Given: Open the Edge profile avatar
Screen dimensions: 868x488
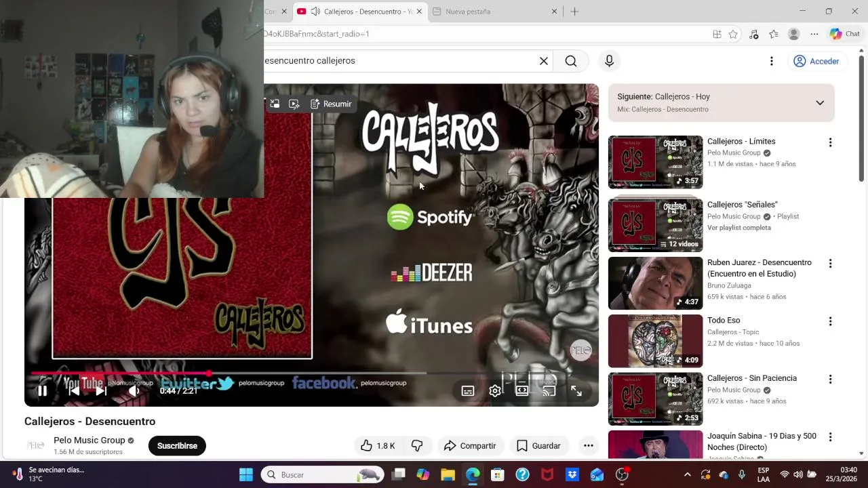Looking at the screenshot, I should click(x=794, y=34).
